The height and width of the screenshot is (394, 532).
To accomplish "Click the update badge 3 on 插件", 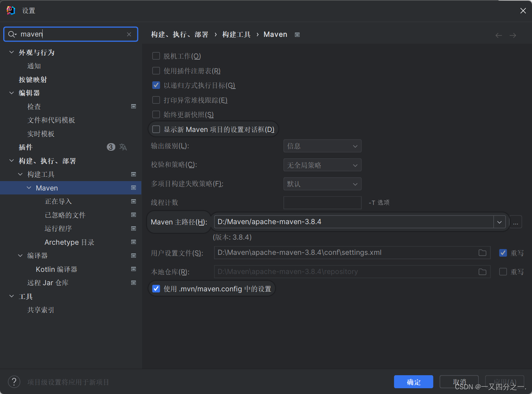I will (111, 147).
